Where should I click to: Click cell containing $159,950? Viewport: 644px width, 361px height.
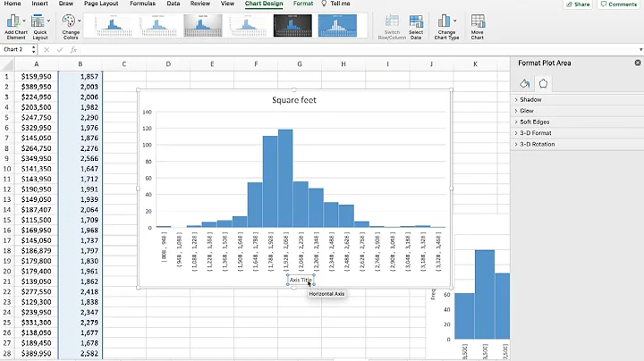pyautogui.click(x=36, y=76)
